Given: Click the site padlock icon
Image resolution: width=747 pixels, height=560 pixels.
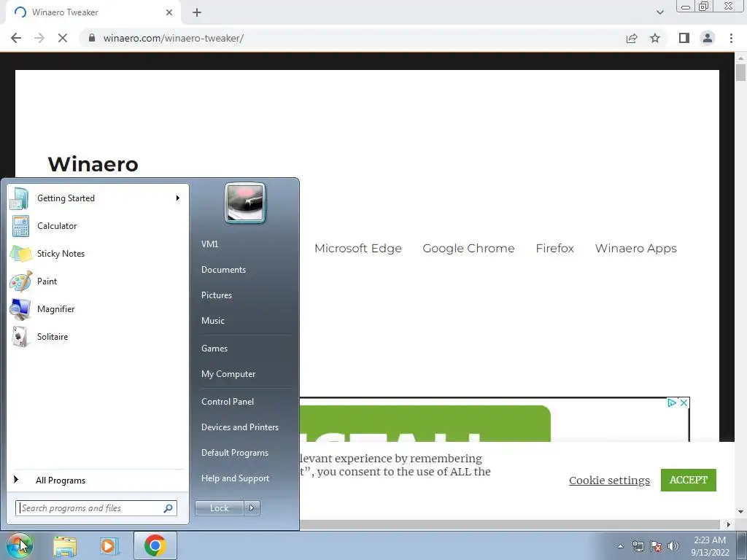Looking at the screenshot, I should (x=92, y=38).
